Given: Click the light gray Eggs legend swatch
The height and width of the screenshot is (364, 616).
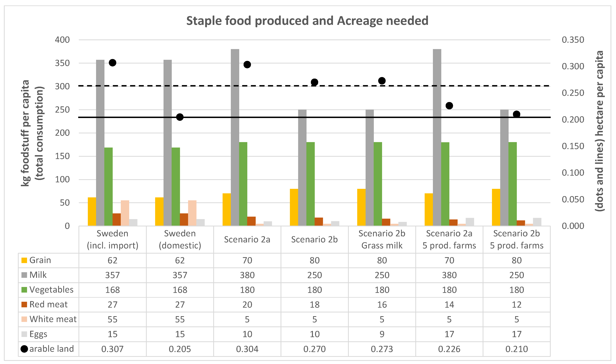Looking at the screenshot, I should pyautogui.click(x=24, y=334).
